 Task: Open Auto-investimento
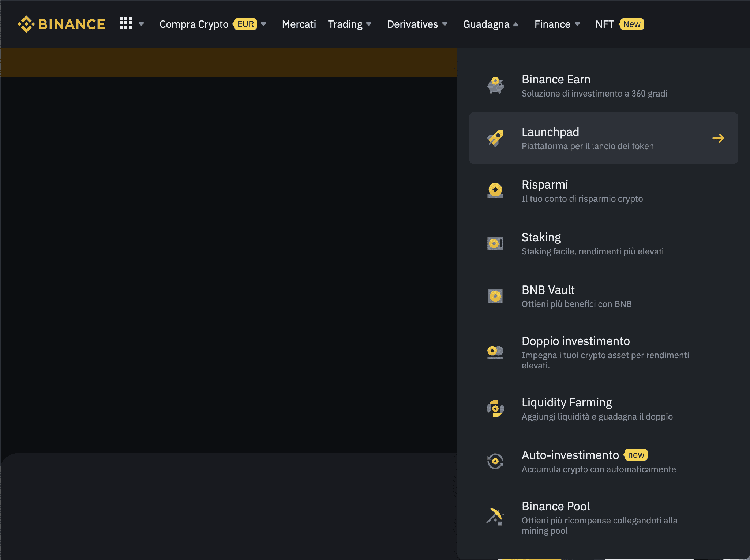pyautogui.click(x=604, y=461)
